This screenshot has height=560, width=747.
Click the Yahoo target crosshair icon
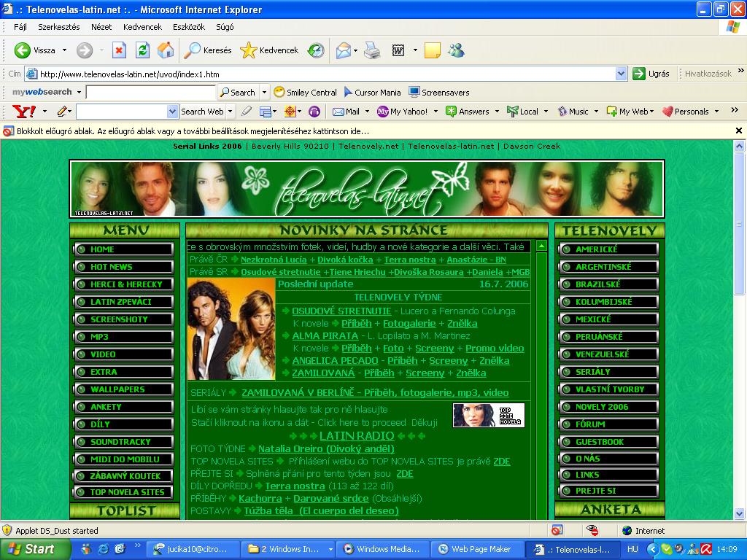(290, 112)
